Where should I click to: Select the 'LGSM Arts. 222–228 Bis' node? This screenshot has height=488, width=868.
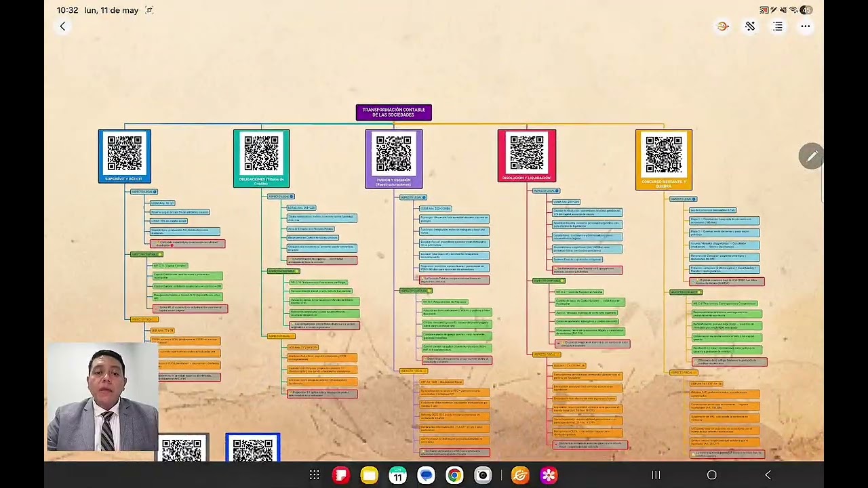pos(435,209)
